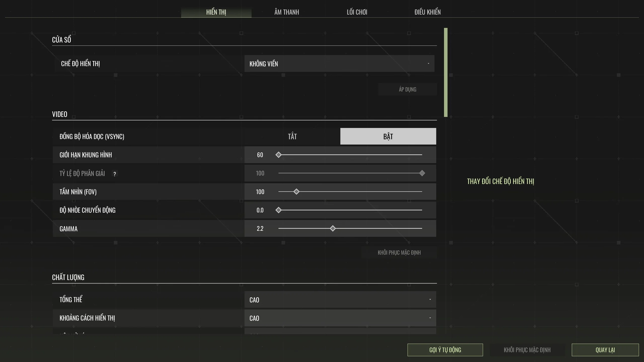Open the Tổng thể quality dropdown
The image size is (644, 362).
point(340,300)
